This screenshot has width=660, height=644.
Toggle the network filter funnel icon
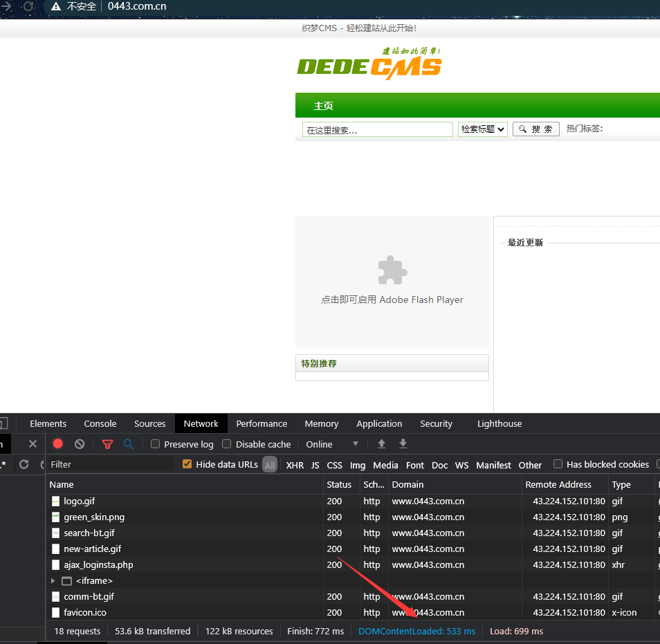107,444
